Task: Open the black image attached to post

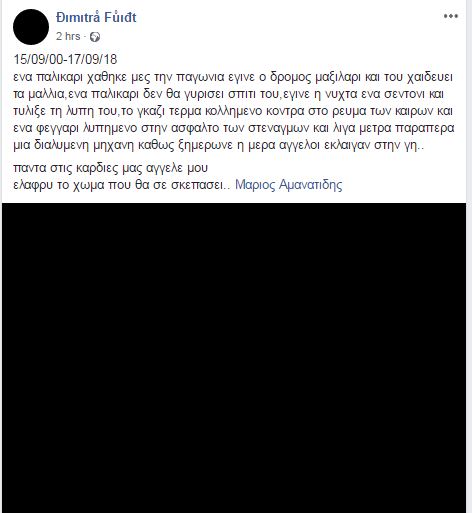Action: point(234,358)
